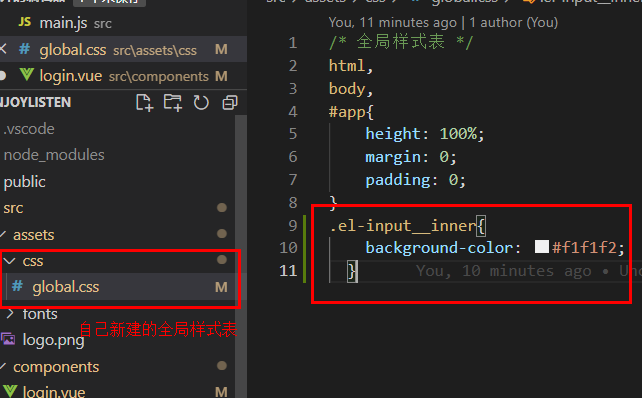This screenshot has width=642, height=398.
Task: Click the image icon beside logo.png
Action: point(8,339)
